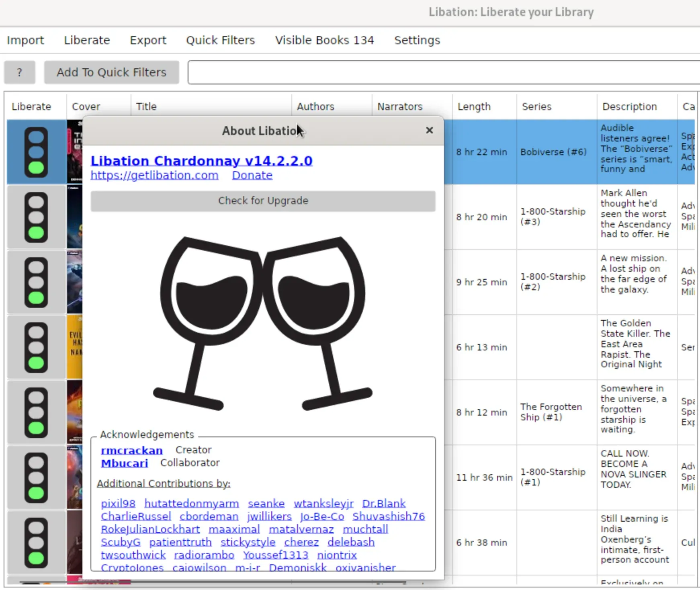Image resolution: width=700 pixels, height=590 pixels.
Task: Click the stoplight icon in the Forgotten Ship row
Action: (36, 412)
